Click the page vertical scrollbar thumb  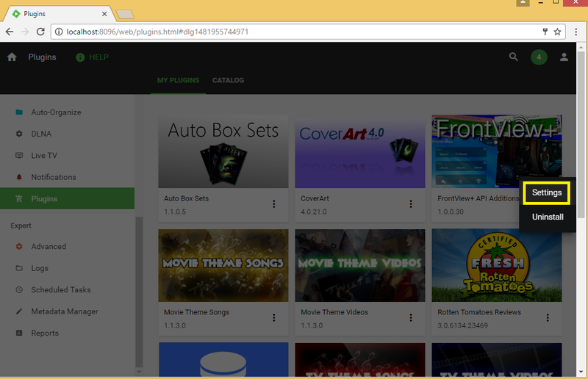coord(581,134)
